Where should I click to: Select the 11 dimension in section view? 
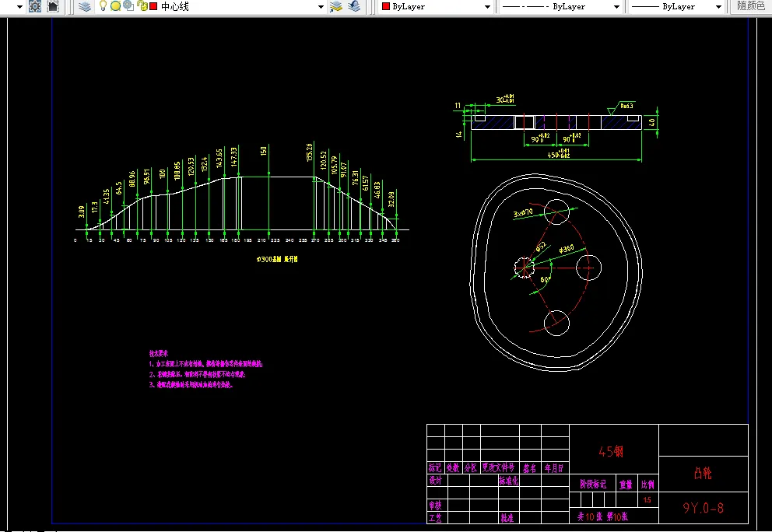pos(458,105)
